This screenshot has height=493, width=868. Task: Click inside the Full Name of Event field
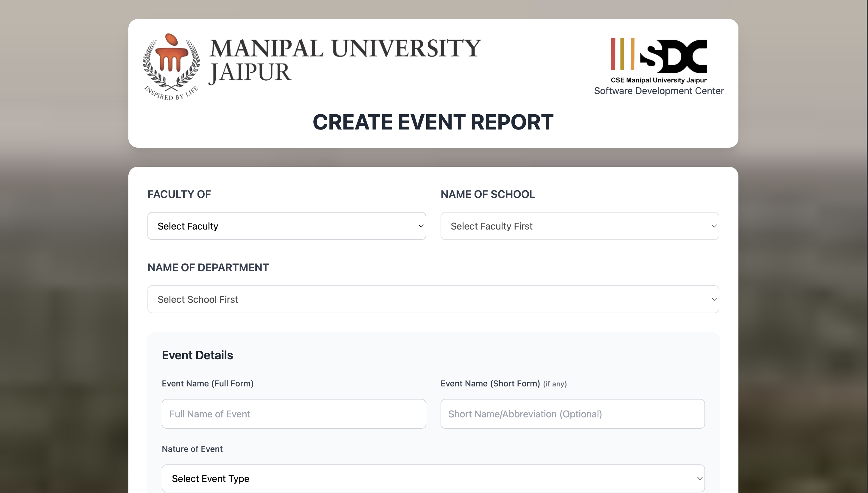294,414
